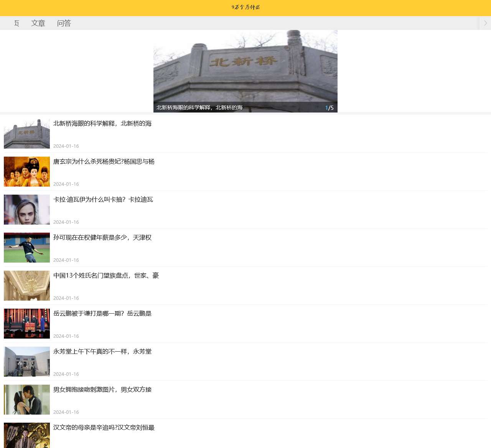This screenshot has height=448, width=491.
Task: Read article 中国13个姓氏名门望族盘点
Action: pyautogui.click(x=106, y=276)
